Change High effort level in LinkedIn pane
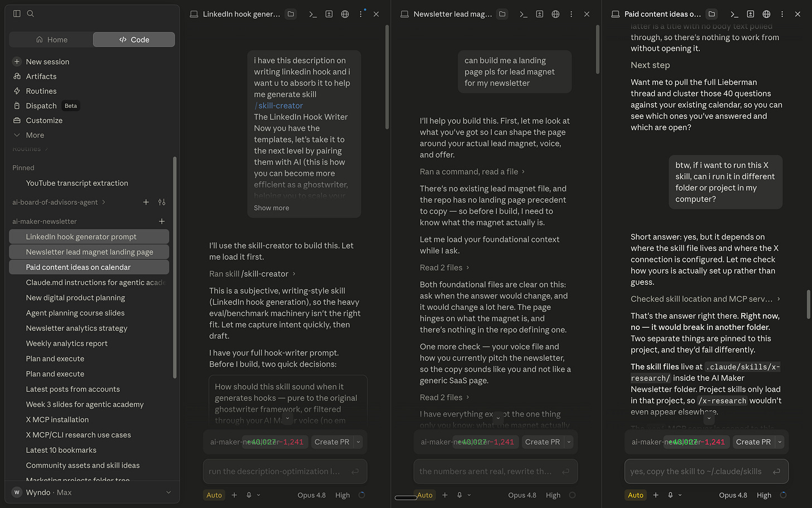Viewport: 812px width, 508px height. click(342, 495)
